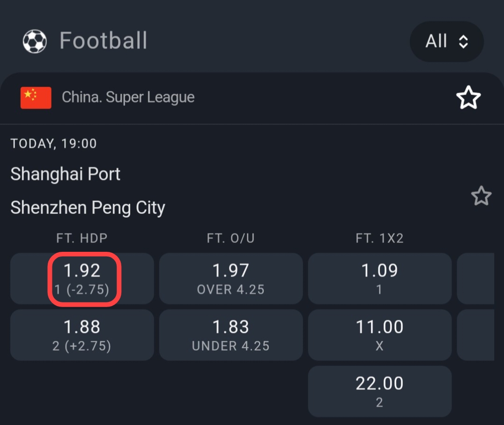
Task: Open Shenzhen Peng City team name
Action: coord(88,207)
